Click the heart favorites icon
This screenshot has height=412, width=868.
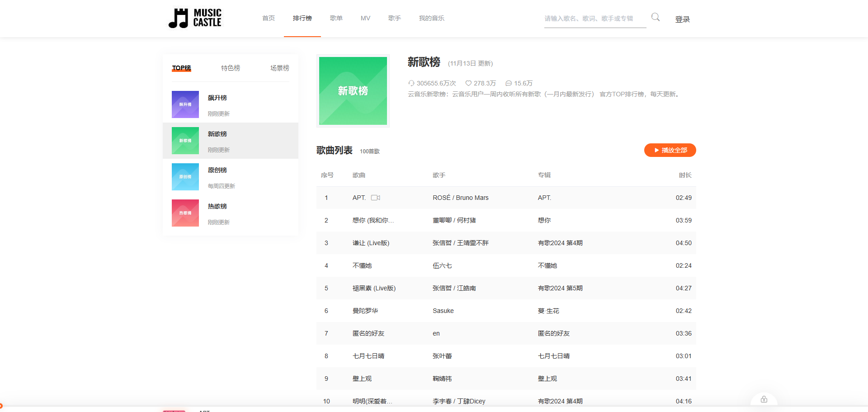point(468,83)
